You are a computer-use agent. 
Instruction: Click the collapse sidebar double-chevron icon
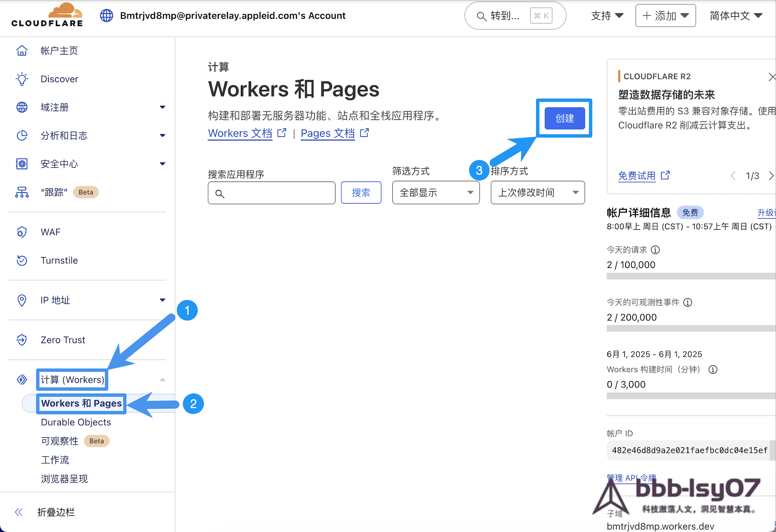[x=19, y=512]
